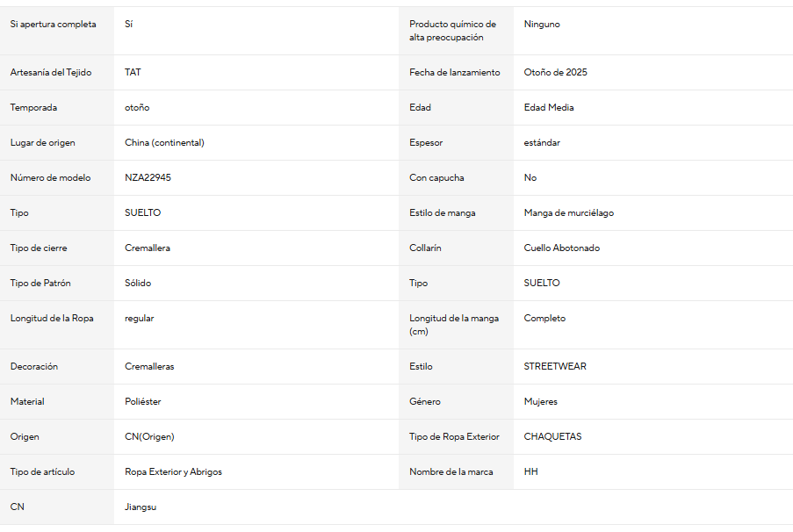This screenshot has width=793, height=532.
Task: Select the 'China (continental)' origin value
Action: [x=164, y=142]
